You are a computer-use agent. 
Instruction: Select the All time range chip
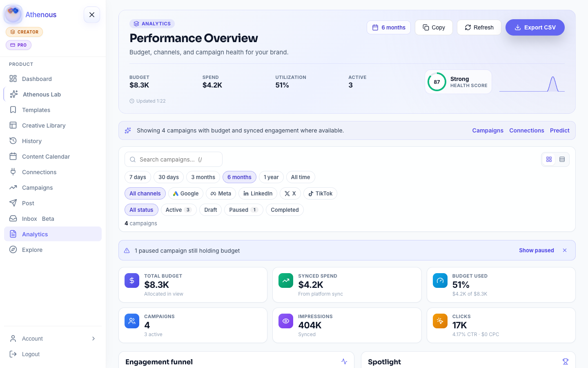301,177
